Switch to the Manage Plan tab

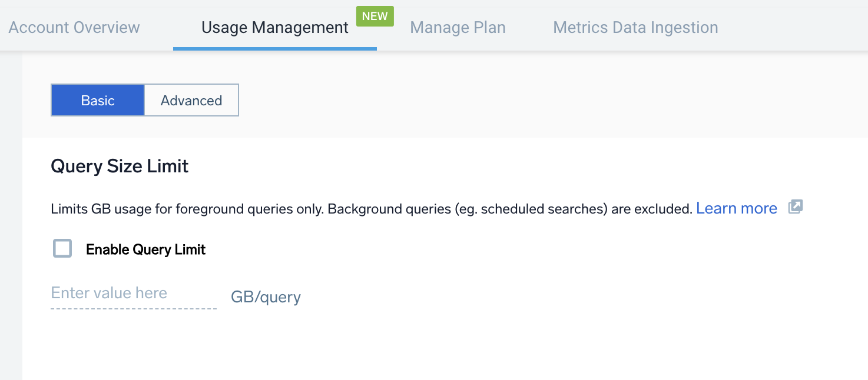(458, 28)
